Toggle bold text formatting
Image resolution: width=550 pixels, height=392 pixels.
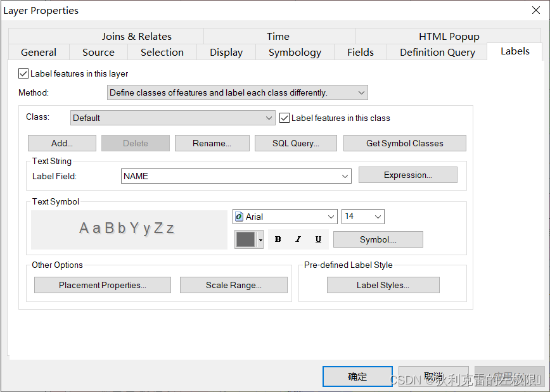tap(278, 239)
